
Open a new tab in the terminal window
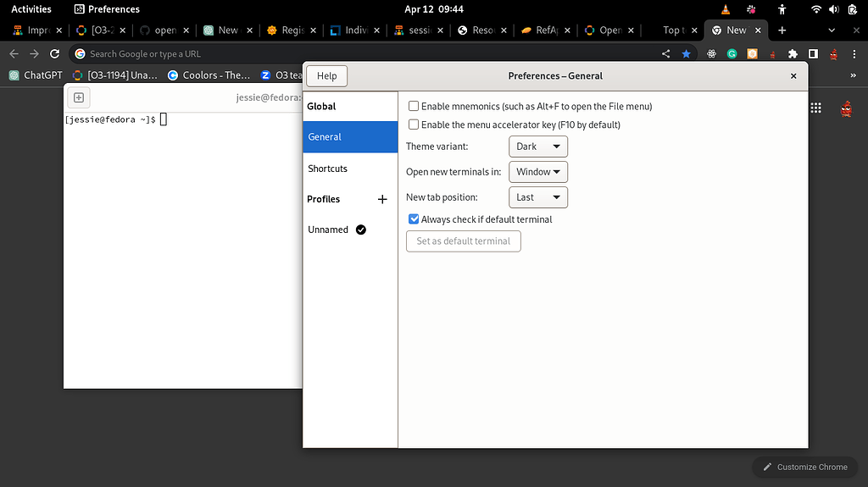[x=79, y=97]
